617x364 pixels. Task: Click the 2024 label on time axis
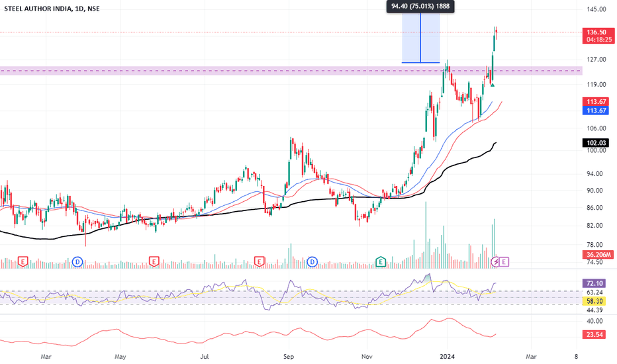[447, 357]
